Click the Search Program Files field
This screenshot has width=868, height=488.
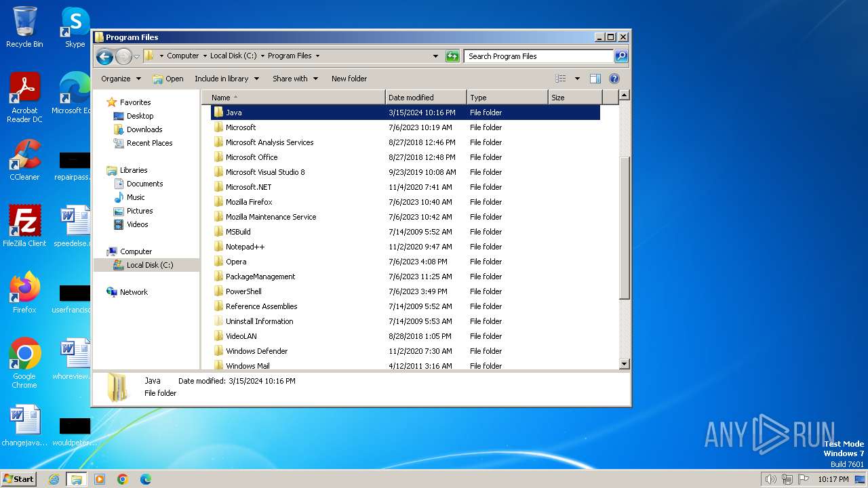[539, 56]
